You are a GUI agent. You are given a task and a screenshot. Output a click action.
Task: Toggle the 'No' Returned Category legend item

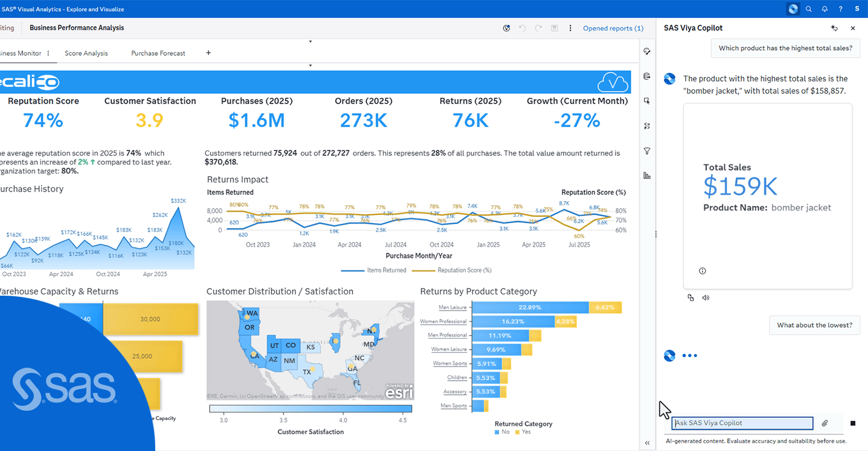[502, 432]
